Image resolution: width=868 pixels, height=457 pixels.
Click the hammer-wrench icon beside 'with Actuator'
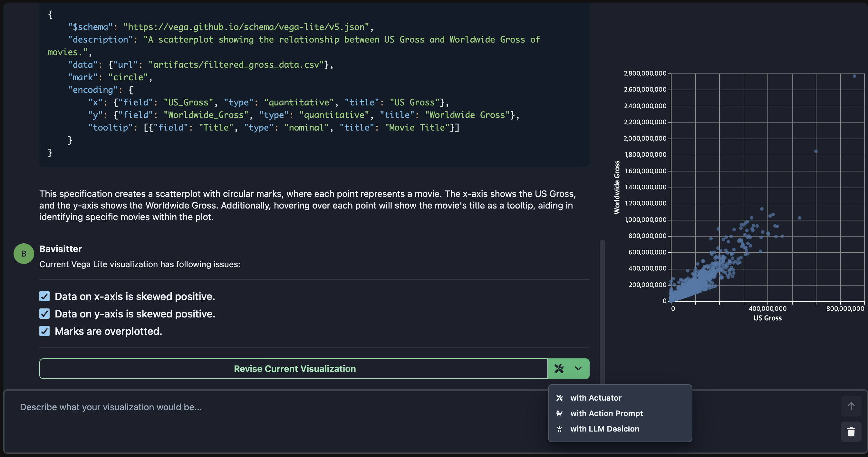tap(559, 398)
